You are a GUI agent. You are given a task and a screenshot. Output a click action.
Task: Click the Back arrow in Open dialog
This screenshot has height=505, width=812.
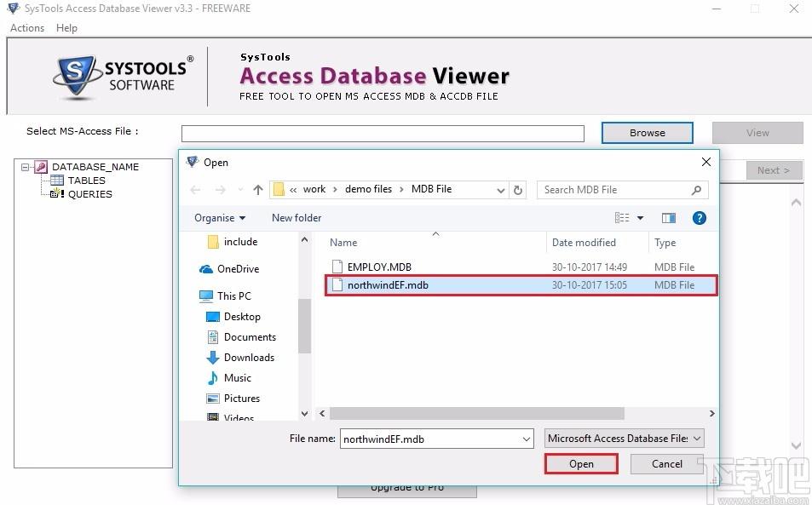pyautogui.click(x=195, y=190)
